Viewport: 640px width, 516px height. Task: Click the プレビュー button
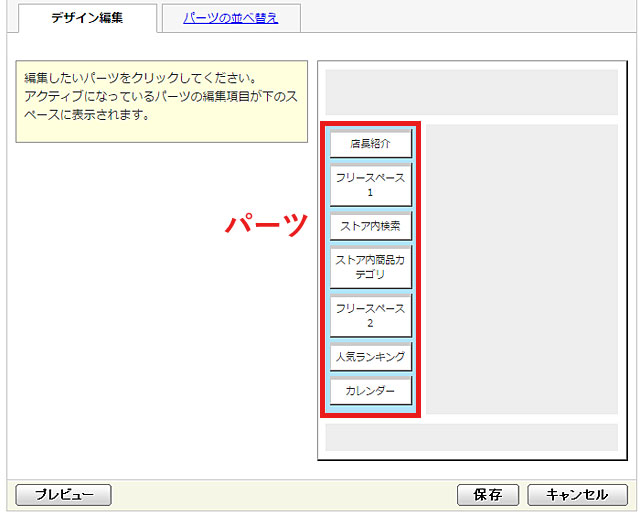64,495
